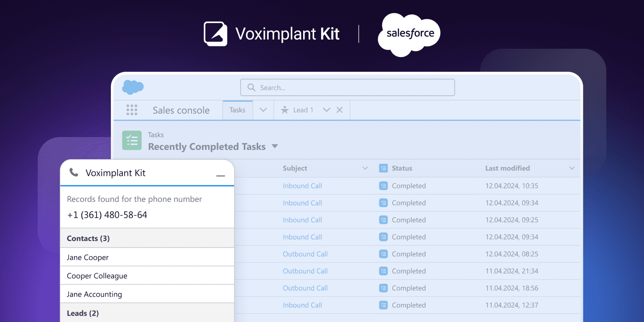
Task: Click the date cell 11.04.2024, 21:34
Action: (512, 271)
